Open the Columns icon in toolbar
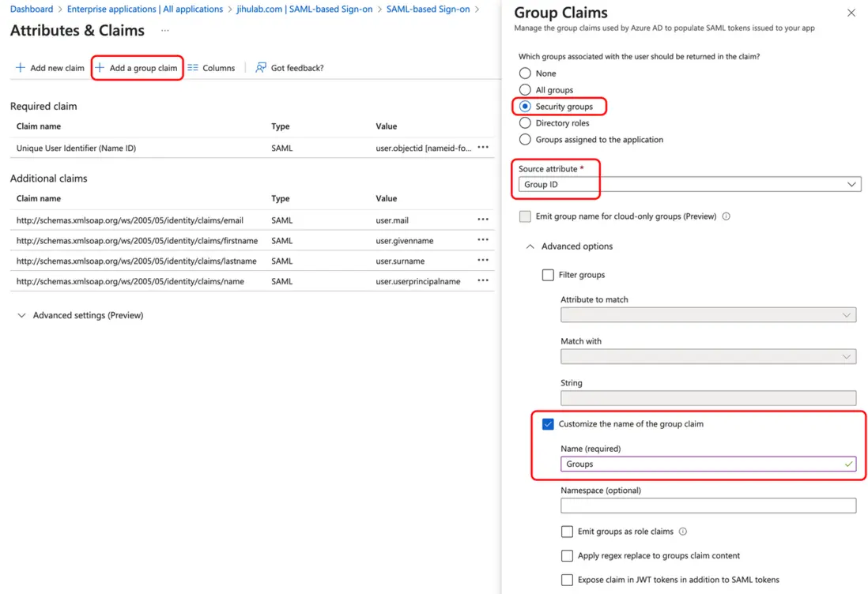The image size is (868, 594). point(193,68)
